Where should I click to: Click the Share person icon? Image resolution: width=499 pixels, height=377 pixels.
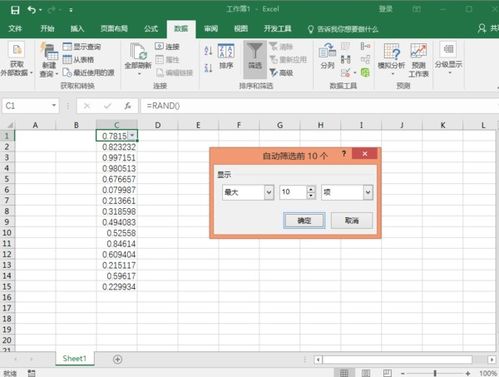coord(482,28)
